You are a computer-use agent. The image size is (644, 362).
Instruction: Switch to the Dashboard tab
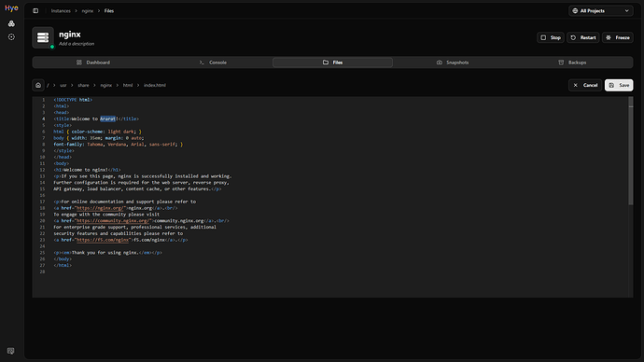[x=92, y=63]
